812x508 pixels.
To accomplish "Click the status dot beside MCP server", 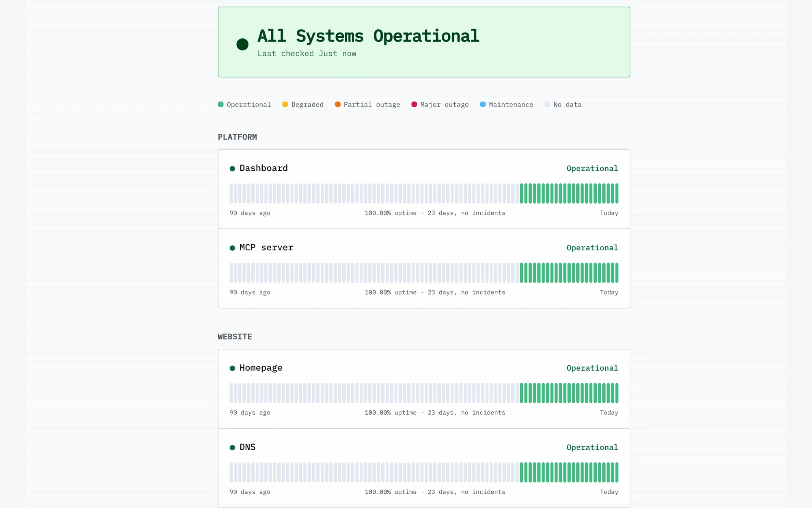I will 232,248.
